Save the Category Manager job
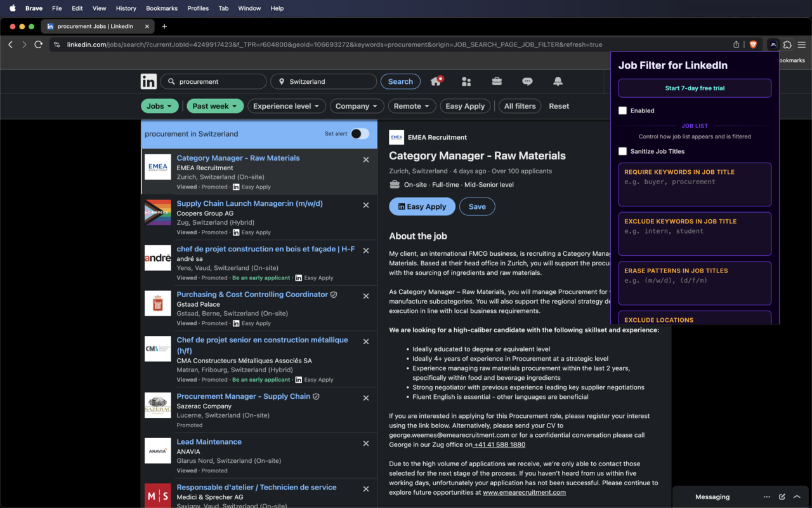 click(477, 206)
